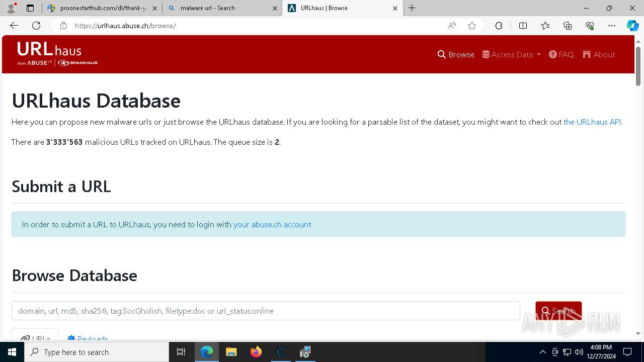The image size is (644, 362).
Task: Open Copilot sidebar icon
Action: [633, 26]
